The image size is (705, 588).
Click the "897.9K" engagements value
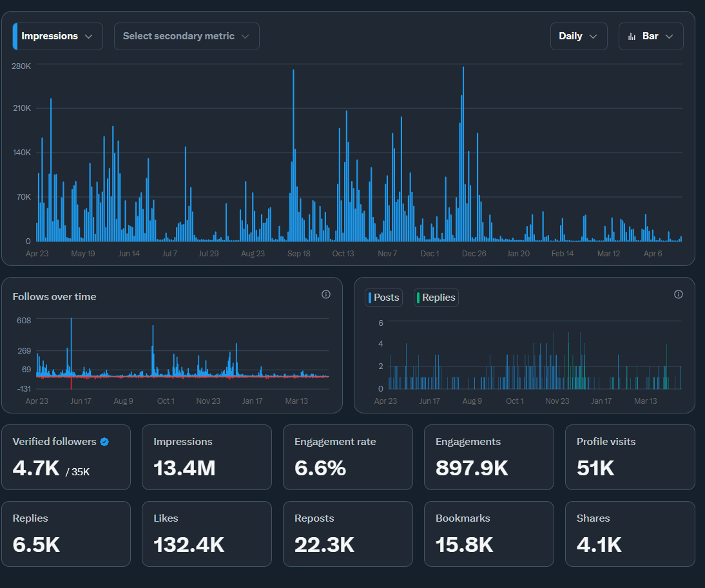[x=472, y=468]
